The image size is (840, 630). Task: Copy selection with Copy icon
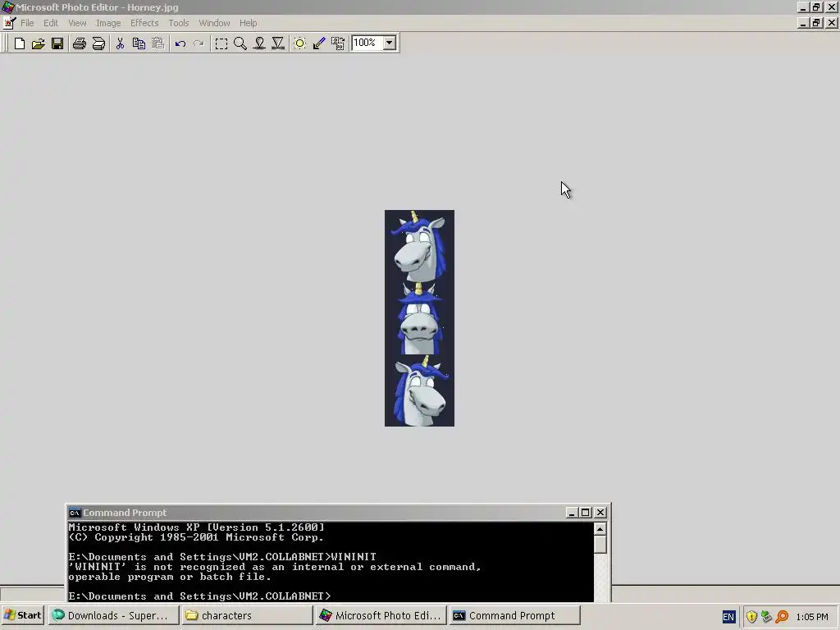pyautogui.click(x=139, y=43)
